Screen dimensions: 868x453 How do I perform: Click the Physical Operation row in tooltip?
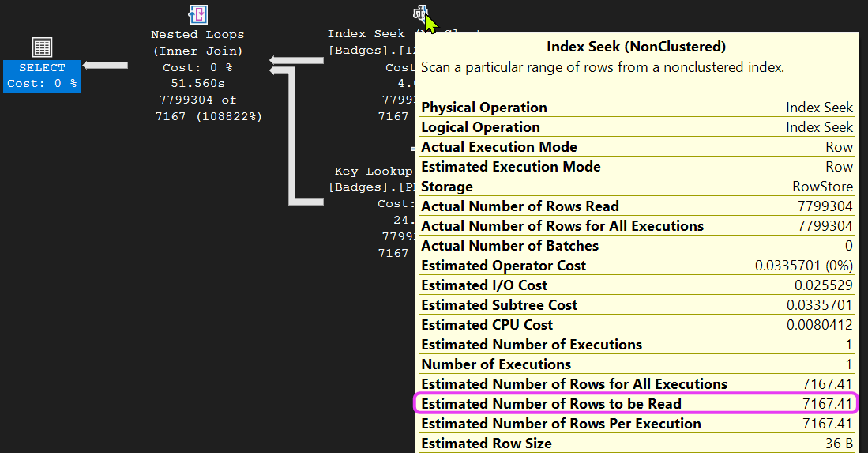[637, 108]
